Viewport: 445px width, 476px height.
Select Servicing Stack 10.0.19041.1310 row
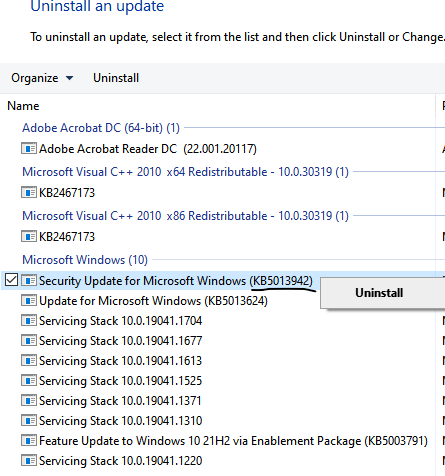(x=120, y=421)
